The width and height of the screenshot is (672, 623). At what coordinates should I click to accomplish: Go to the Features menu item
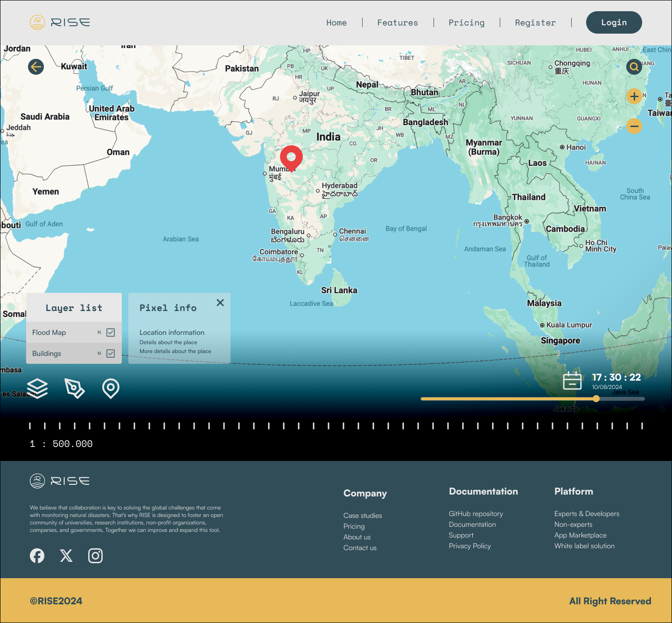(397, 22)
